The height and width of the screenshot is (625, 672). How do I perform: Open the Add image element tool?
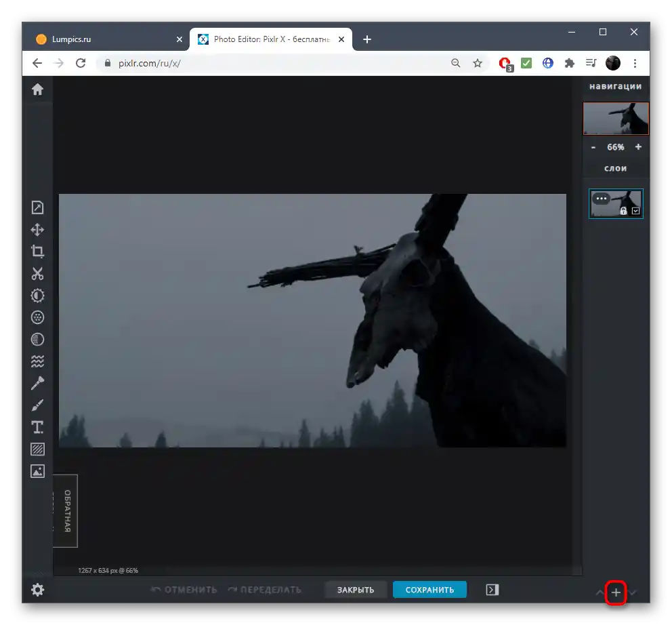37,470
